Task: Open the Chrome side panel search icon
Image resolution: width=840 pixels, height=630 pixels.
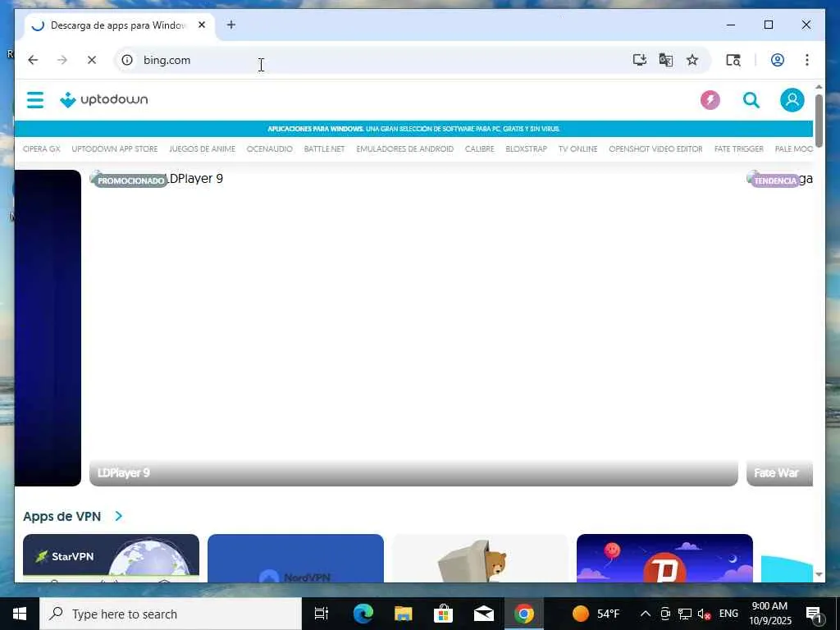Action: (733, 60)
